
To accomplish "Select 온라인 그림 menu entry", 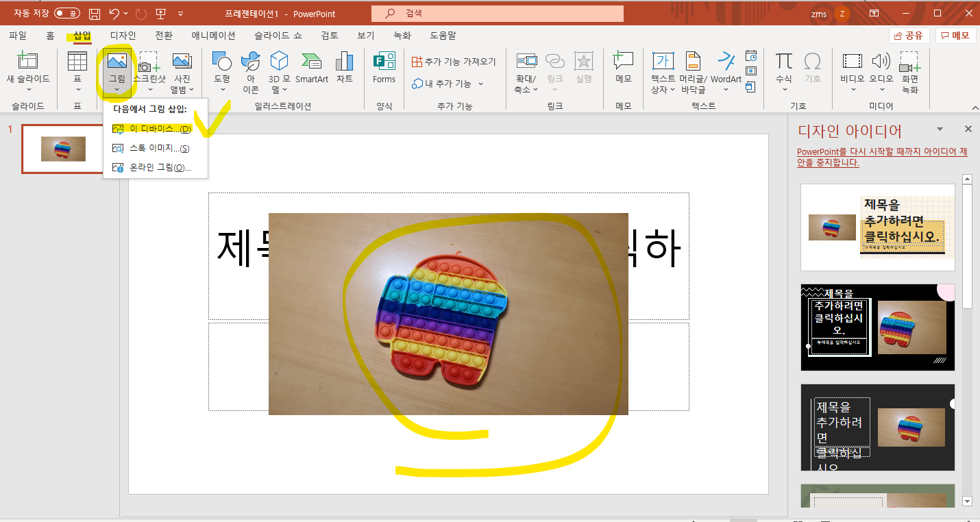I will 156,167.
